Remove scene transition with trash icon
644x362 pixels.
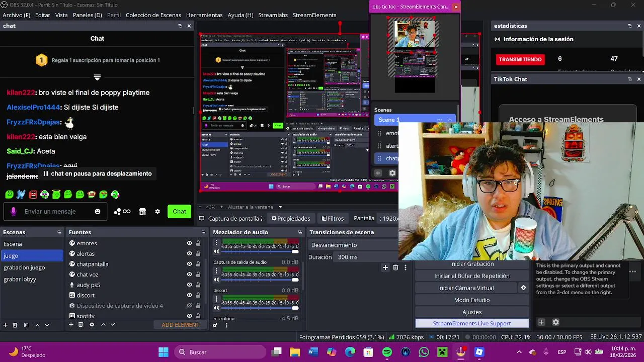(395, 267)
